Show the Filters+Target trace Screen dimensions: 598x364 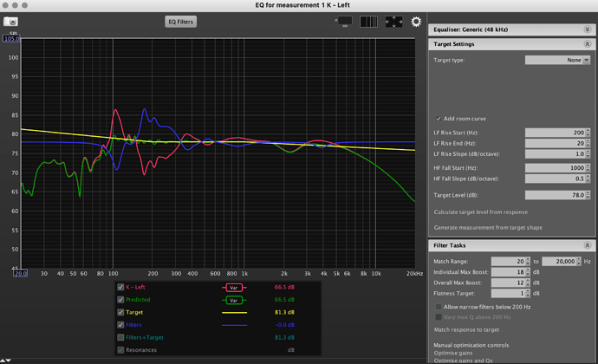pyautogui.click(x=120, y=337)
